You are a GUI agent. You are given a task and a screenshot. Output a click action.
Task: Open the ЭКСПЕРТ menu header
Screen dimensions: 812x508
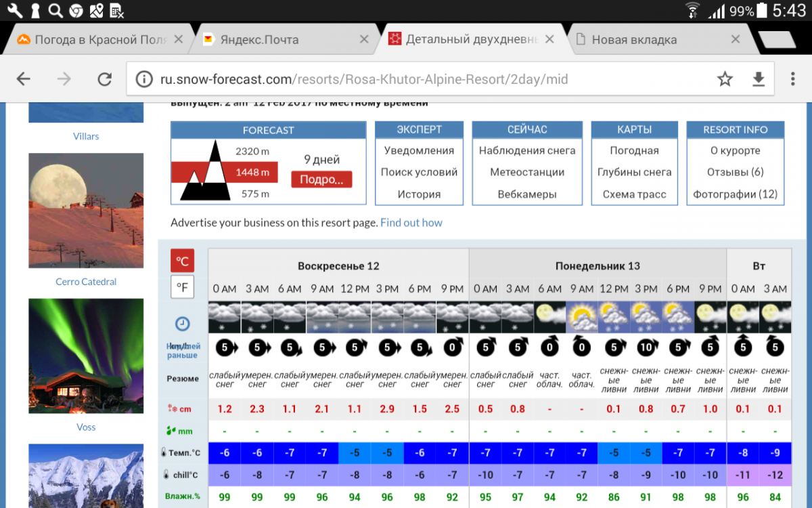pos(419,129)
